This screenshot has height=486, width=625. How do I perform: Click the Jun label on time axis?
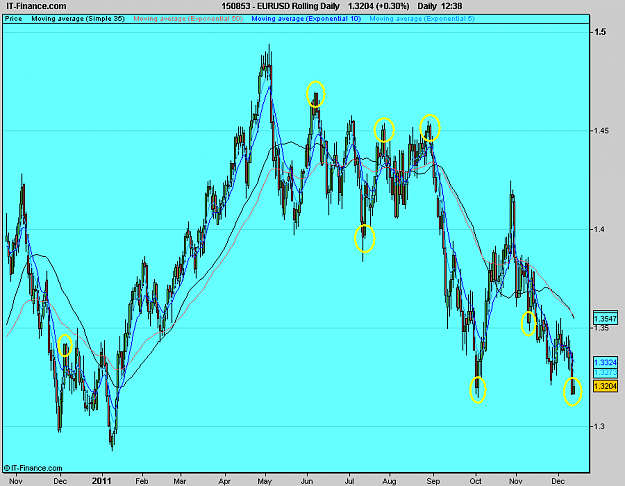307,481
